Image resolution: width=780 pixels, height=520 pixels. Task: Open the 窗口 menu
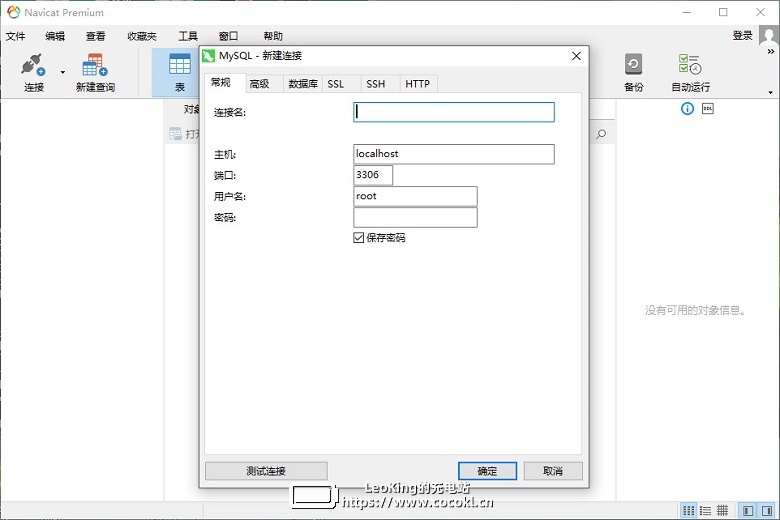pos(228,36)
